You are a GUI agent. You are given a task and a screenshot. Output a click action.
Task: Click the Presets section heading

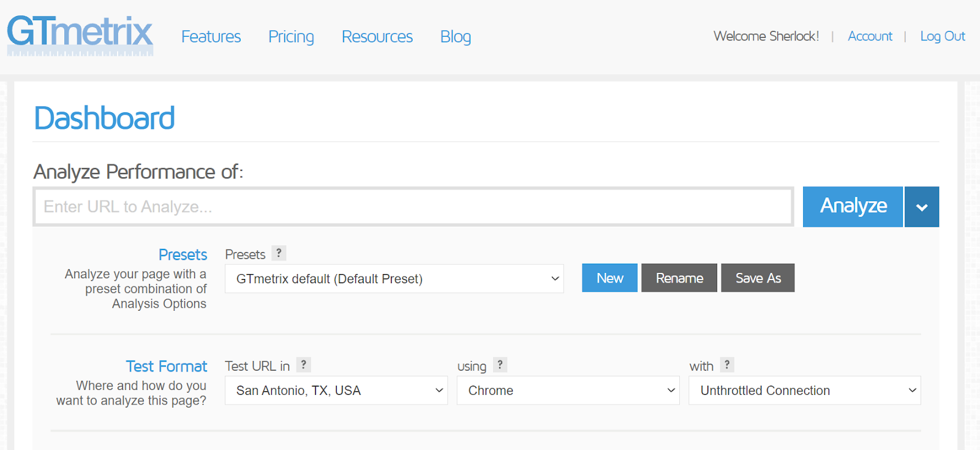pos(183,254)
